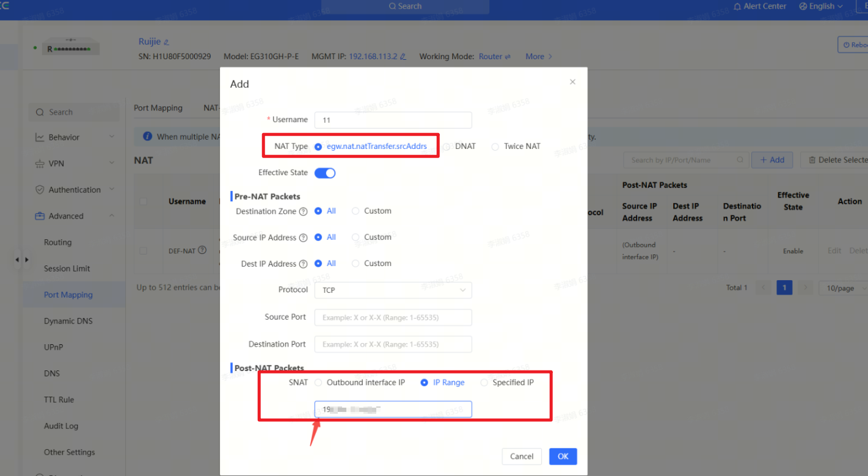Click the edit icon next to Ruijie name

167,42
